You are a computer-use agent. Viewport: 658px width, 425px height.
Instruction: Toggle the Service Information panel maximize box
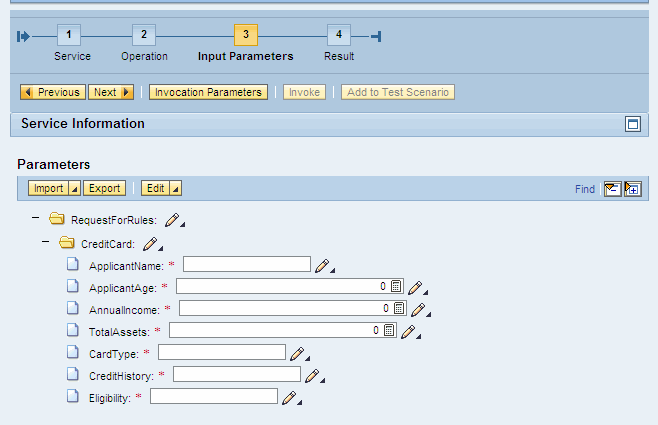632,124
